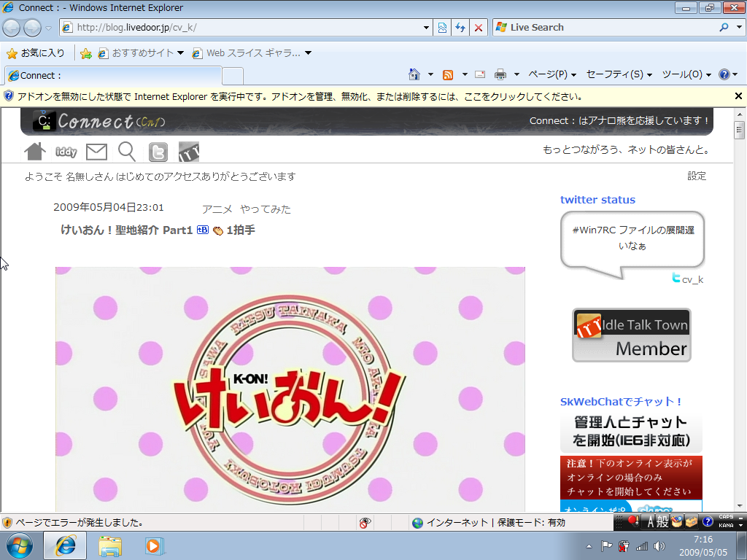The width and height of the screenshot is (747, 560).
Task: Print the page with the printer icon
Action: 500,74
